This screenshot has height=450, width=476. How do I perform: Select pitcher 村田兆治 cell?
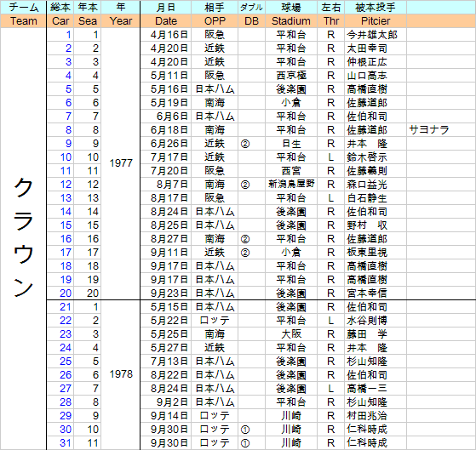[376, 416]
